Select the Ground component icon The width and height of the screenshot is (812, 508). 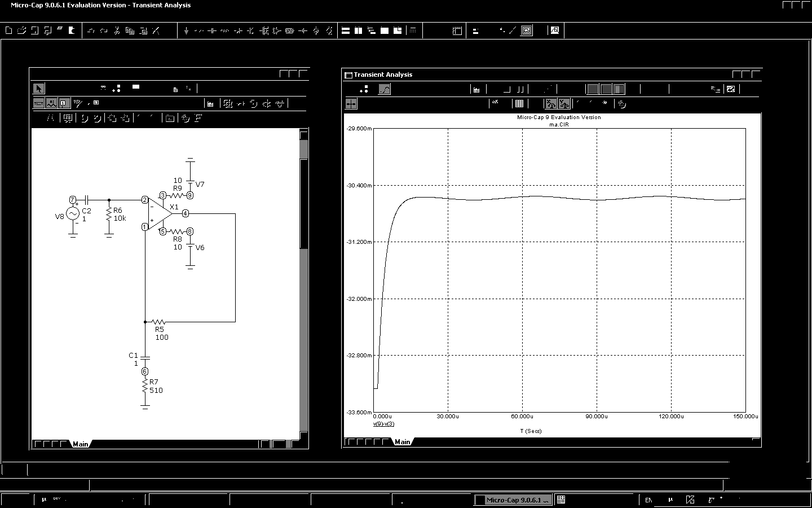(x=186, y=31)
